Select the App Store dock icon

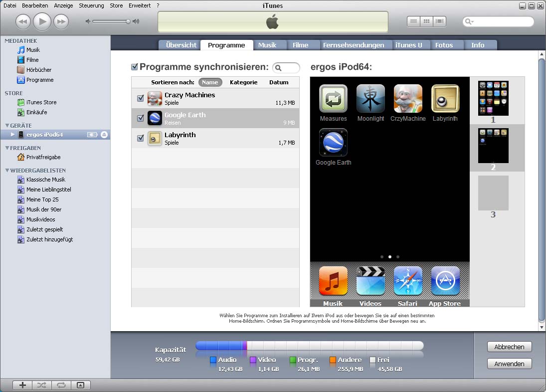click(x=445, y=281)
